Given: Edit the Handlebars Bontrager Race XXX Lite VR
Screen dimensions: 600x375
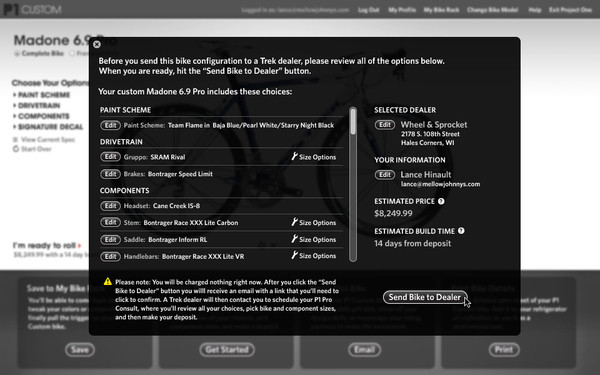Looking at the screenshot, I should [110, 256].
